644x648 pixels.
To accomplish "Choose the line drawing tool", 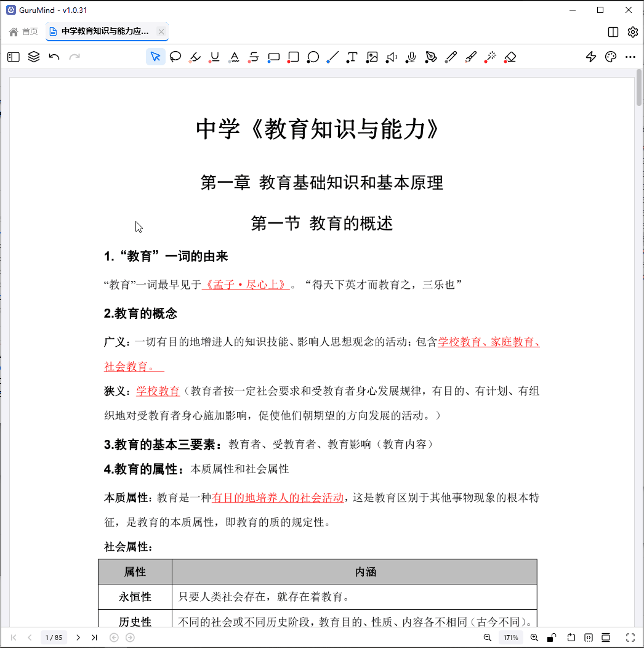I will pyautogui.click(x=332, y=57).
